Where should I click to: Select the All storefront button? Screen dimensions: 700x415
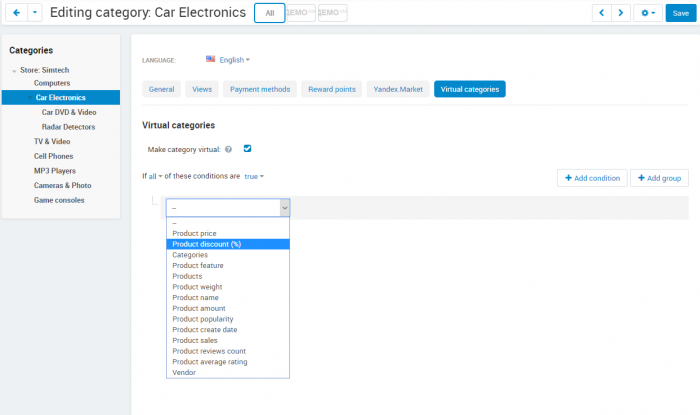coord(270,13)
